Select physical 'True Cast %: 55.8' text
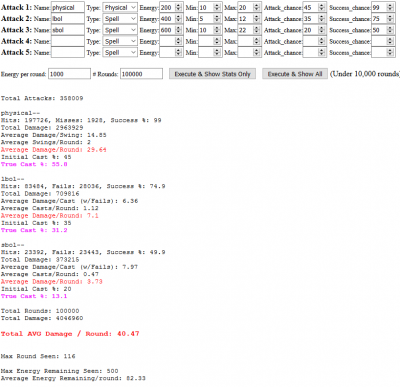The width and height of the screenshot is (400, 387). (x=34, y=164)
